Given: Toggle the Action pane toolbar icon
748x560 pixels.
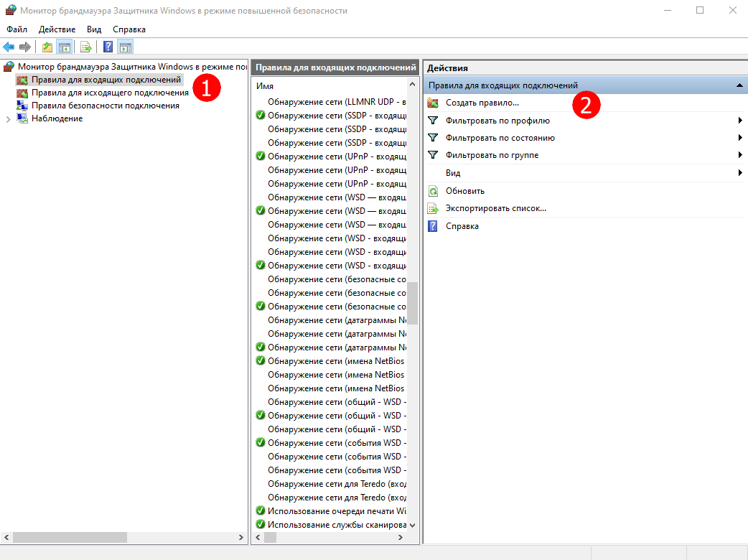Looking at the screenshot, I should click(x=126, y=47).
